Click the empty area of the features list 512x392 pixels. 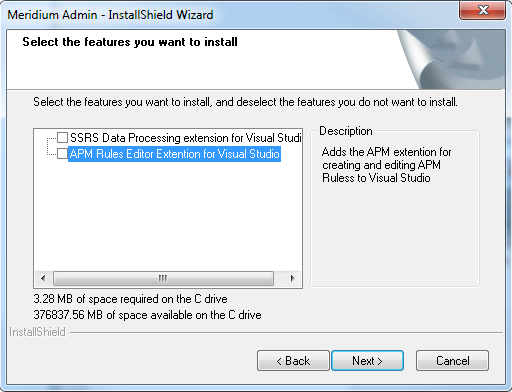pos(168,217)
